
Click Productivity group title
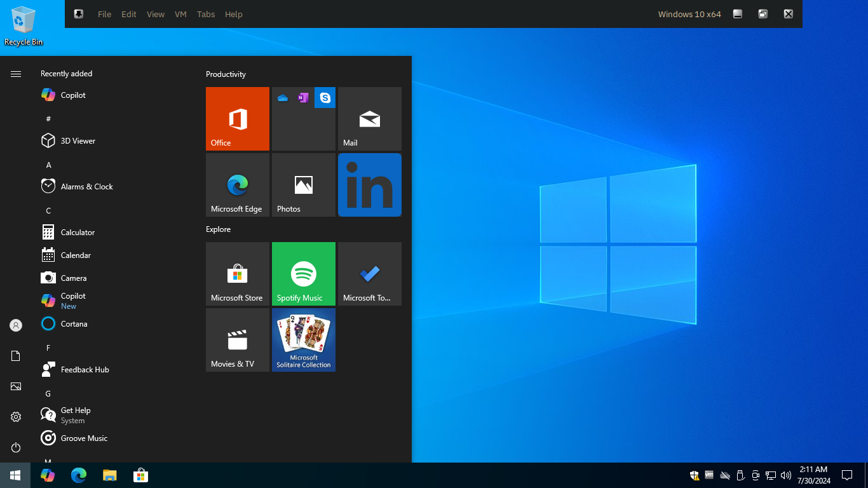click(226, 74)
